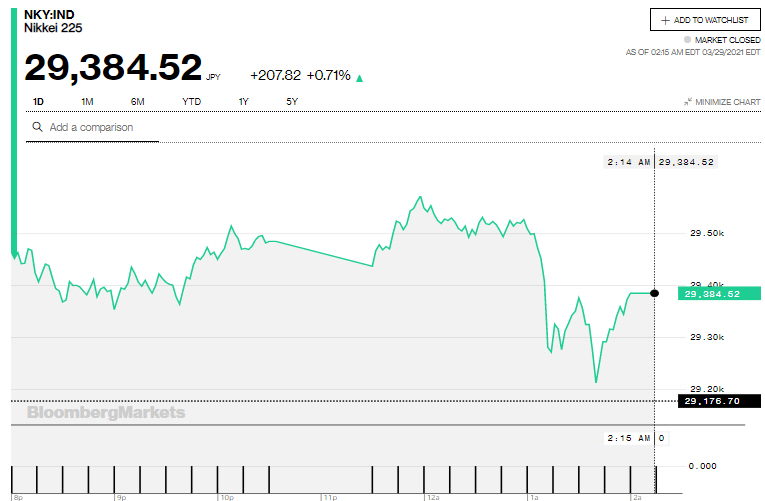The image size is (765, 501).
Task: Click the plus icon in Add to Watchlist
Action: click(666, 20)
